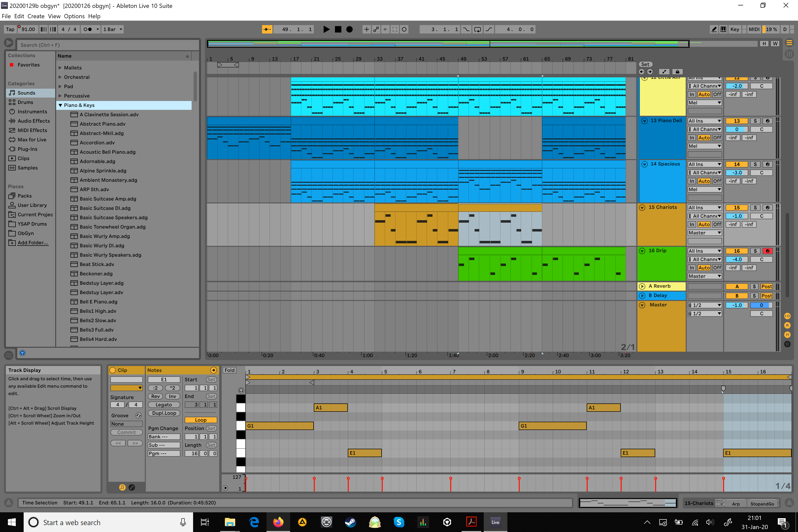Click the Key map mode button
The height and width of the screenshot is (532, 798).
[x=734, y=30]
